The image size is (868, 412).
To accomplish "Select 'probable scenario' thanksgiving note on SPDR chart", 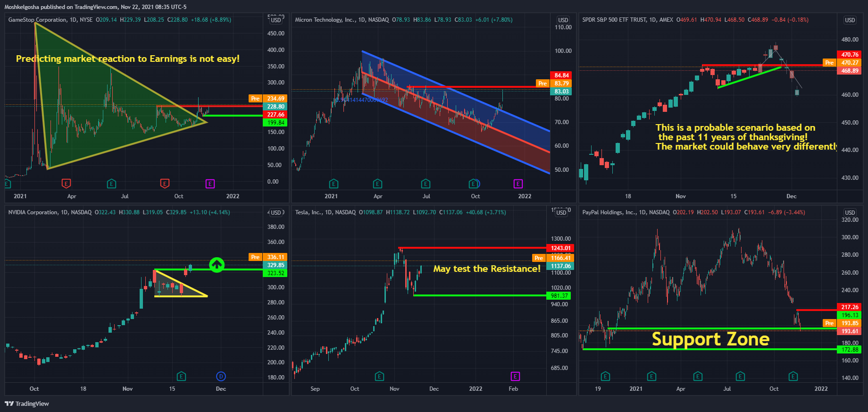I will (x=746, y=137).
